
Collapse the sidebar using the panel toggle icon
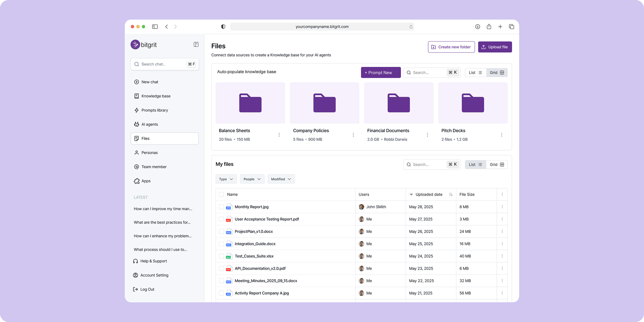[196, 44]
